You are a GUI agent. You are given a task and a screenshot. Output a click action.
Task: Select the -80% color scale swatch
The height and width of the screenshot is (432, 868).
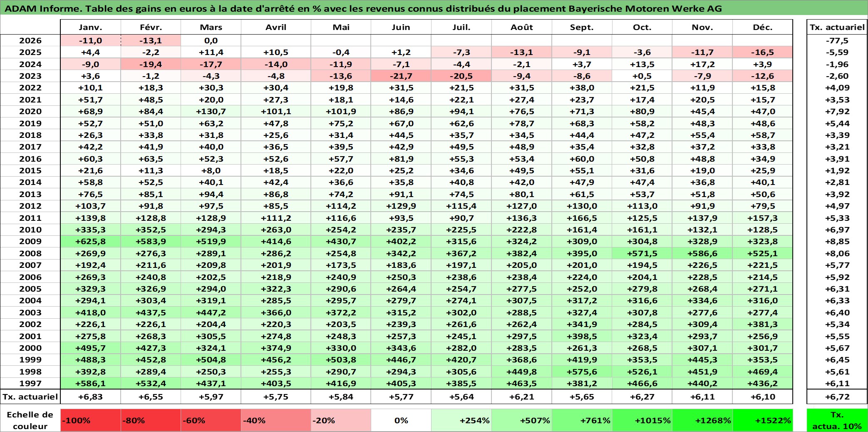click(151, 420)
